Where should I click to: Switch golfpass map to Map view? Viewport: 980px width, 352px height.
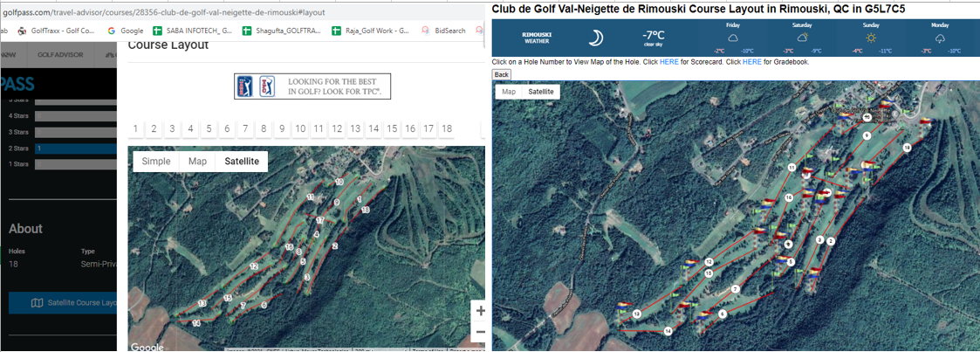pos(197,162)
